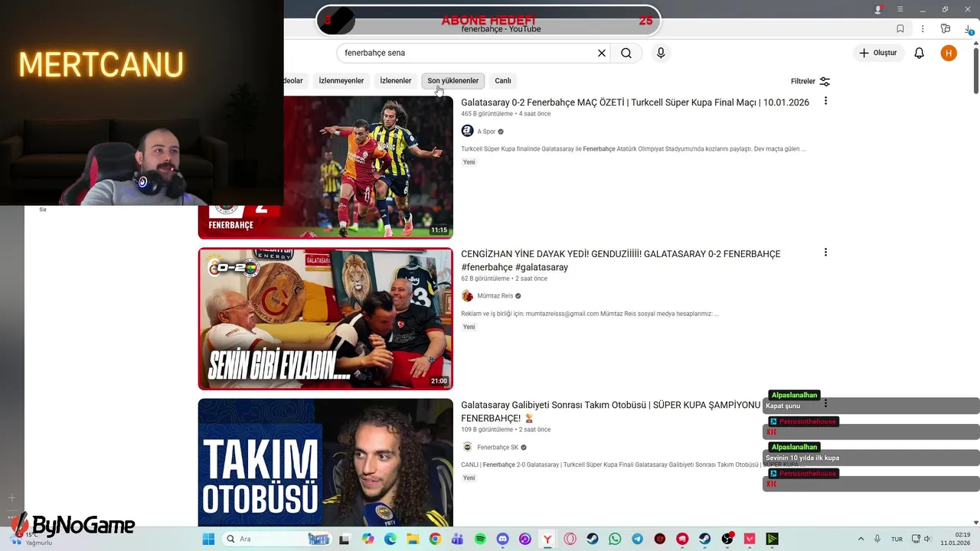Launch Copilot from the taskbar
The width and height of the screenshot is (980, 551).
coord(368,539)
